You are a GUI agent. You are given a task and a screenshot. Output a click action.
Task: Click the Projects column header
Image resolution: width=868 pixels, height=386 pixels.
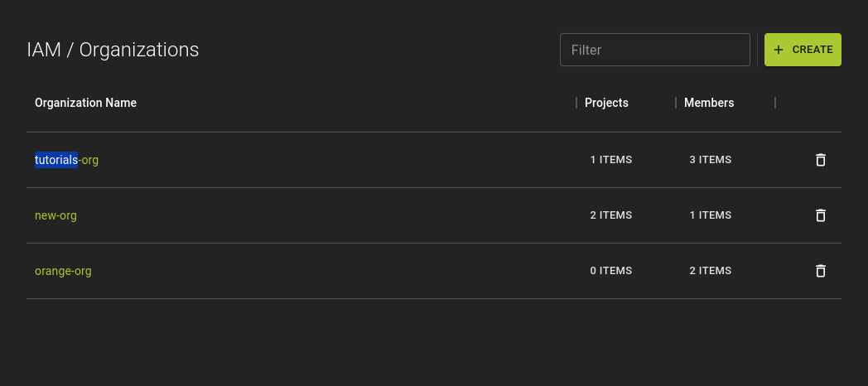[606, 103]
